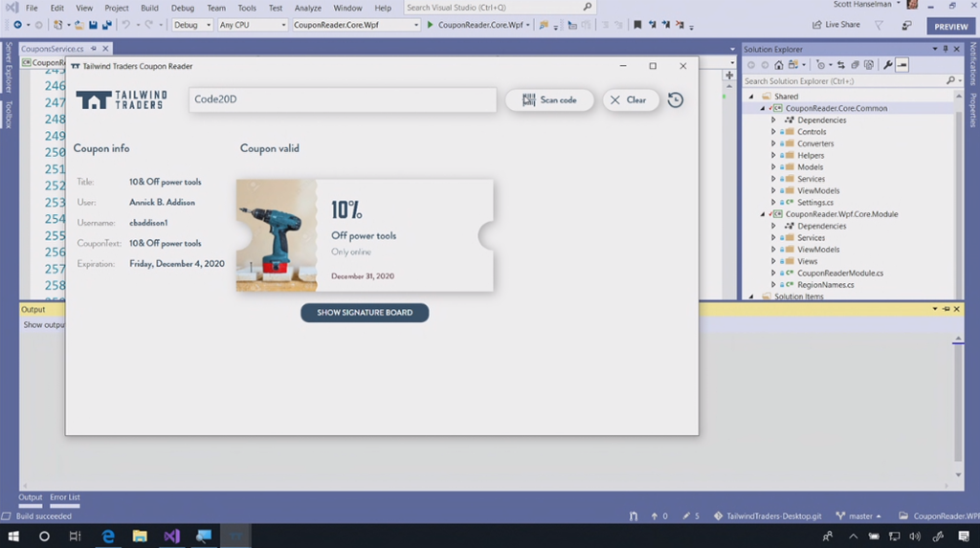980x548 pixels.
Task: Switch to the Error List tab
Action: pyautogui.click(x=65, y=497)
